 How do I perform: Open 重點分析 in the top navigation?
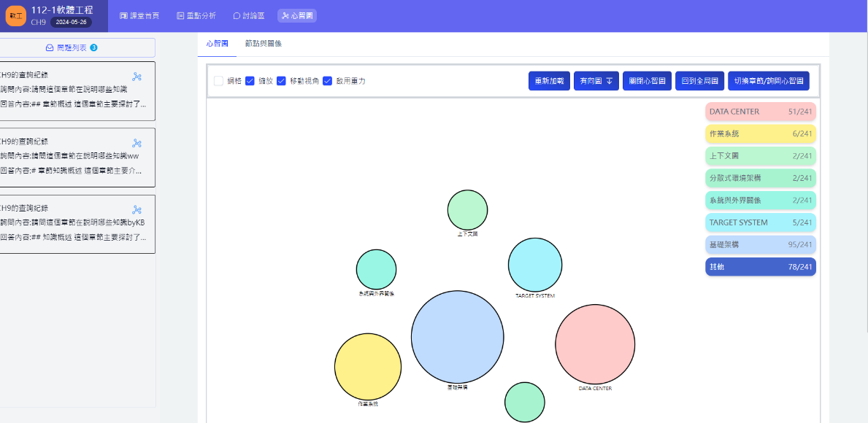196,15
